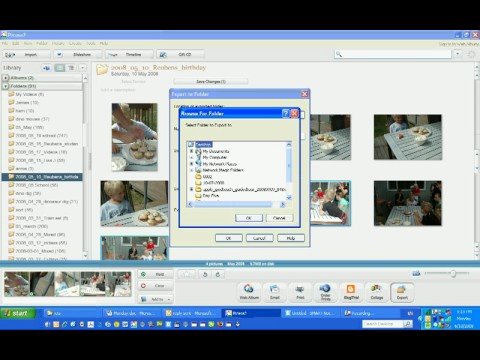This screenshot has height=360, width=480.
Task: Click the search filter dropdown arrow
Action: pyautogui.click(x=458, y=54)
